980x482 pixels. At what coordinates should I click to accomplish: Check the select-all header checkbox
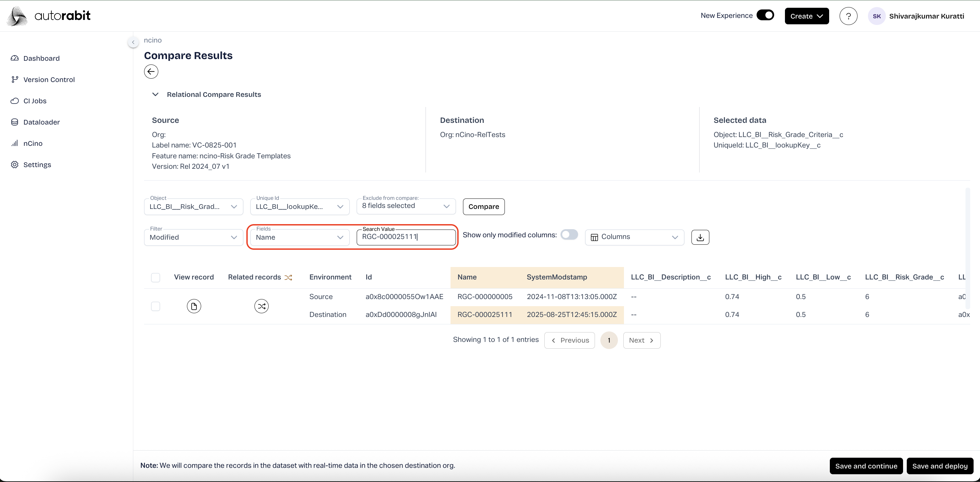tap(156, 277)
